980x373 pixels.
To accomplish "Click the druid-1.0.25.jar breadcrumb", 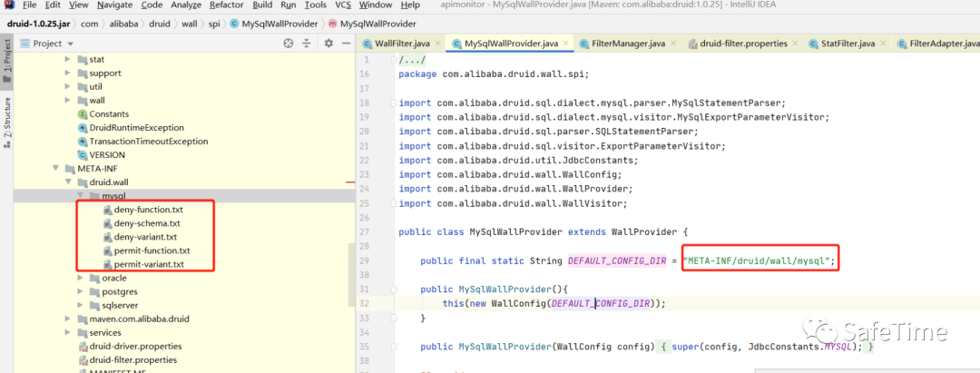I will 39,24.
